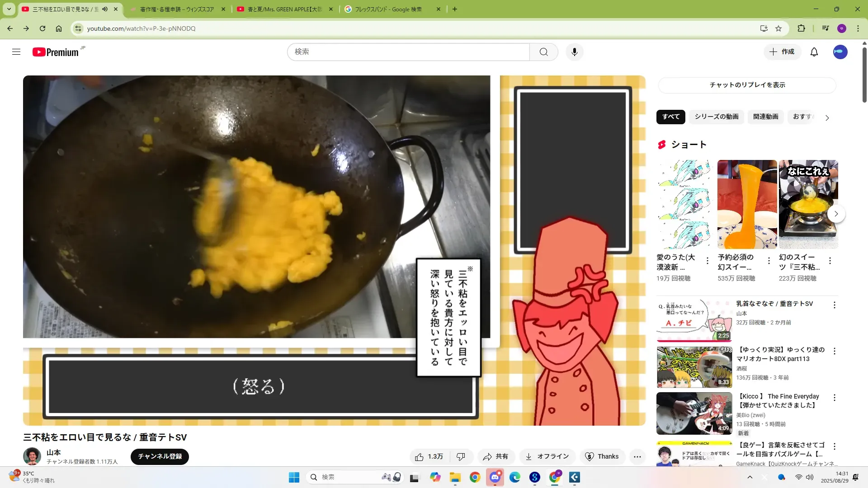Show next Shorts with the arrow button
This screenshot has width=868, height=488.
[836, 214]
